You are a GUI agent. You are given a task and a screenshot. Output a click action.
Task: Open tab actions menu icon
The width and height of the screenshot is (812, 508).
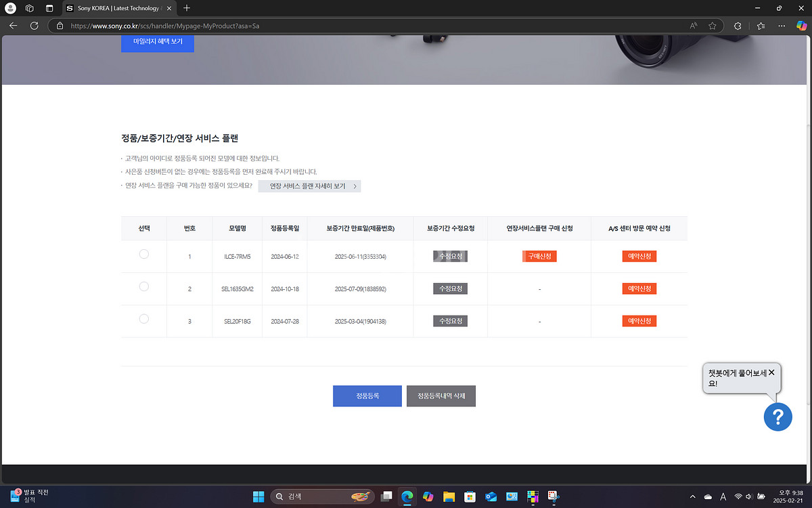point(49,8)
